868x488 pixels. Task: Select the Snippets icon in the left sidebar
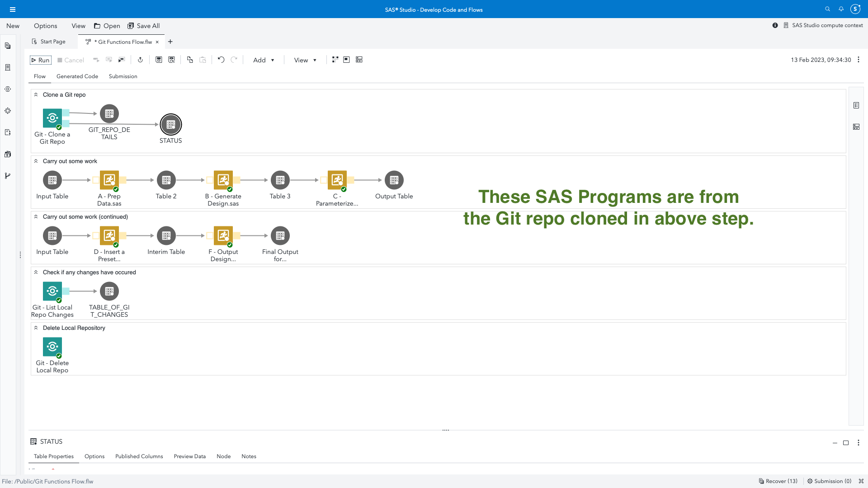tap(8, 132)
